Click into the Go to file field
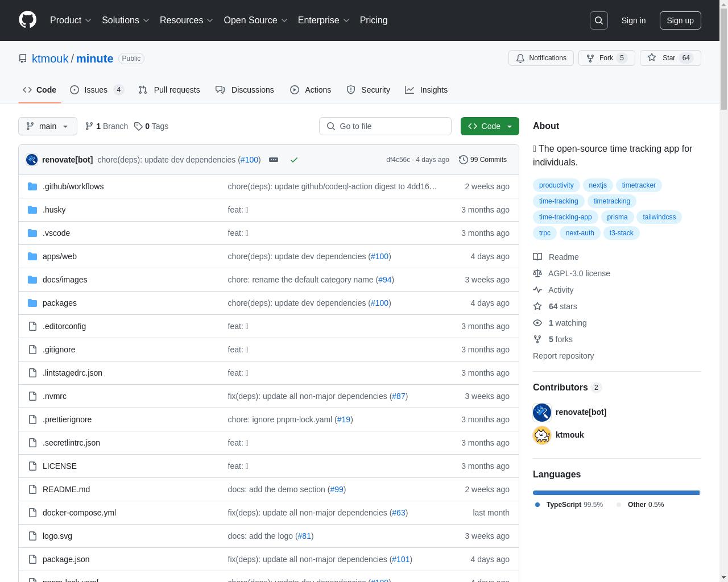The height and width of the screenshot is (582, 728). coord(385,126)
